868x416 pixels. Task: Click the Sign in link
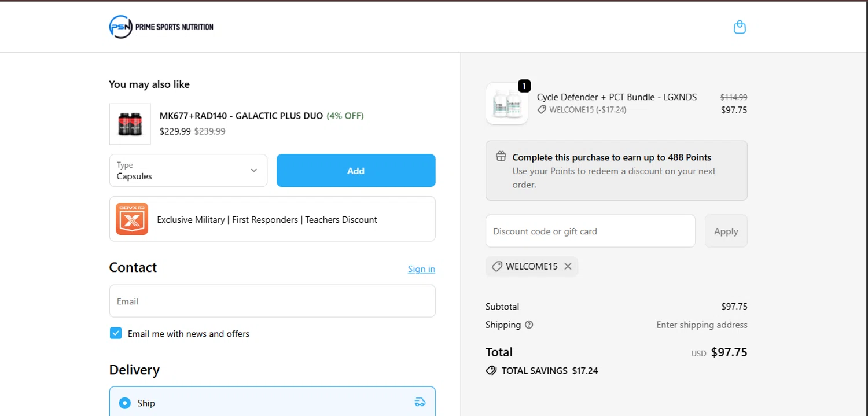click(x=421, y=269)
